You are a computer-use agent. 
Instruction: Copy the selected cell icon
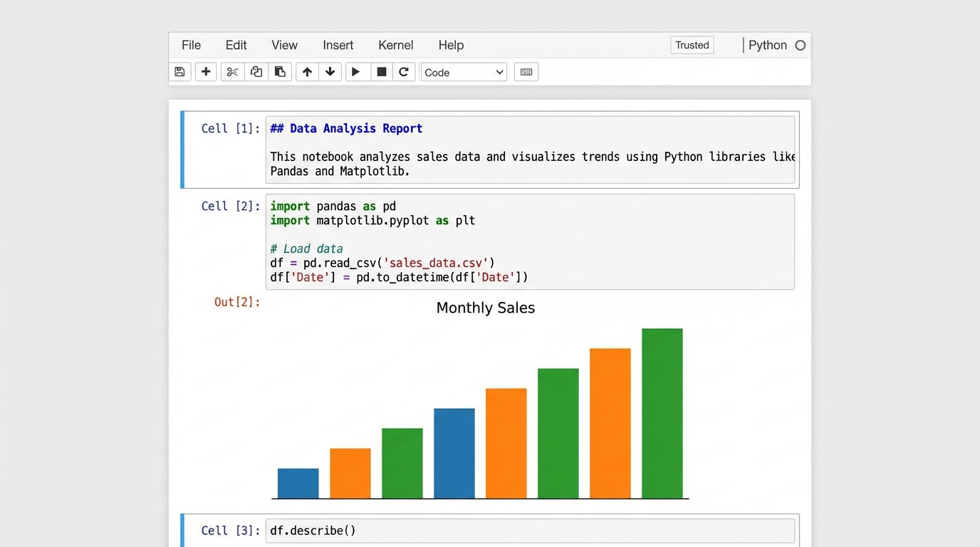(256, 71)
